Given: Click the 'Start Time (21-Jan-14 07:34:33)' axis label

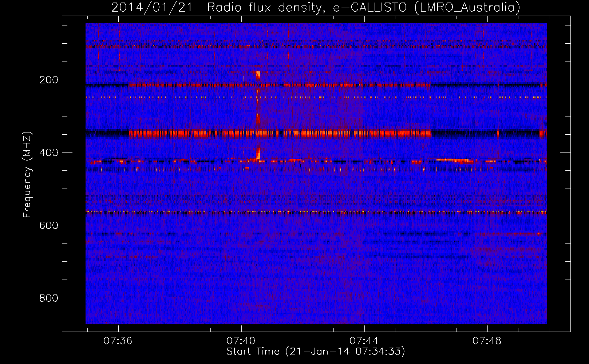Looking at the screenshot, I should click(316, 352).
